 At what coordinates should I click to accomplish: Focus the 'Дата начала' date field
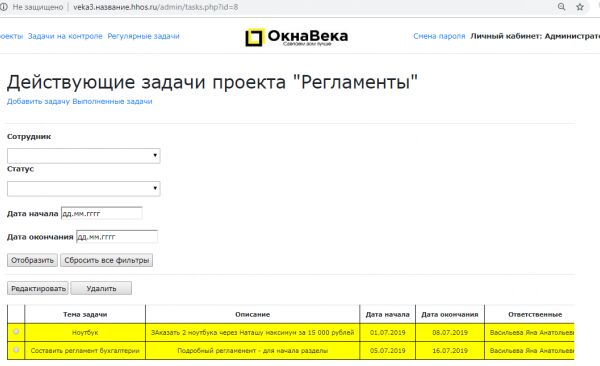pyautogui.click(x=102, y=213)
